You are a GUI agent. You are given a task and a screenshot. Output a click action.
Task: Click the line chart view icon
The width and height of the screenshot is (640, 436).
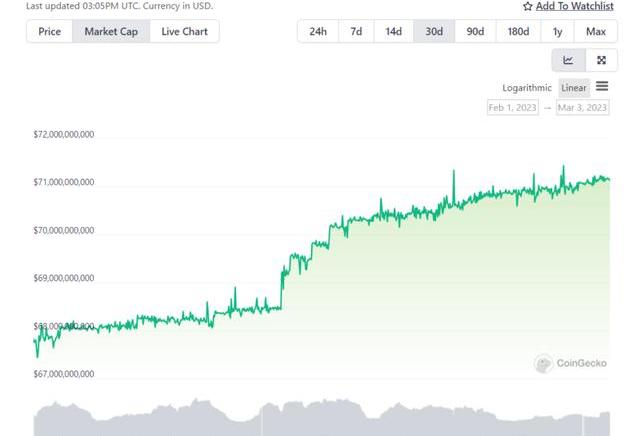coord(568,60)
